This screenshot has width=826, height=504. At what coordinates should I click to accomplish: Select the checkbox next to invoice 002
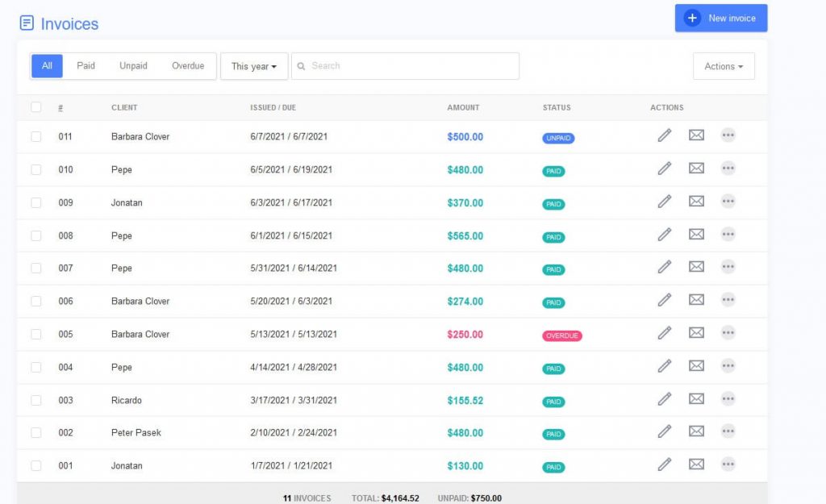click(x=35, y=431)
